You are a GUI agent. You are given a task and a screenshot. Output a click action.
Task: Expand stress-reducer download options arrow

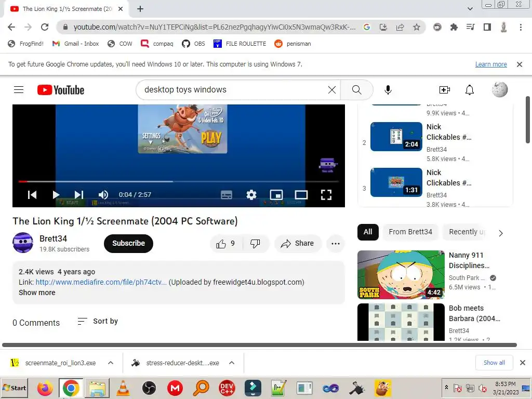pos(232,363)
